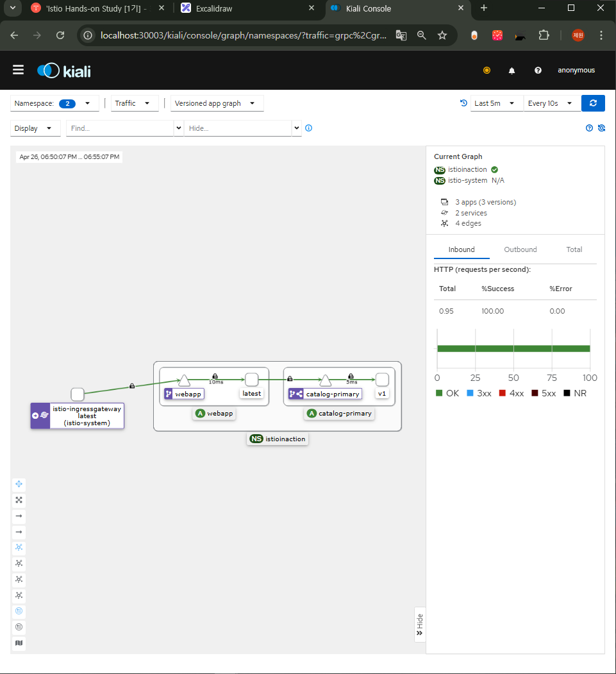The image size is (616, 674).
Task: Click the green OK legend swatch
Action: (439, 393)
